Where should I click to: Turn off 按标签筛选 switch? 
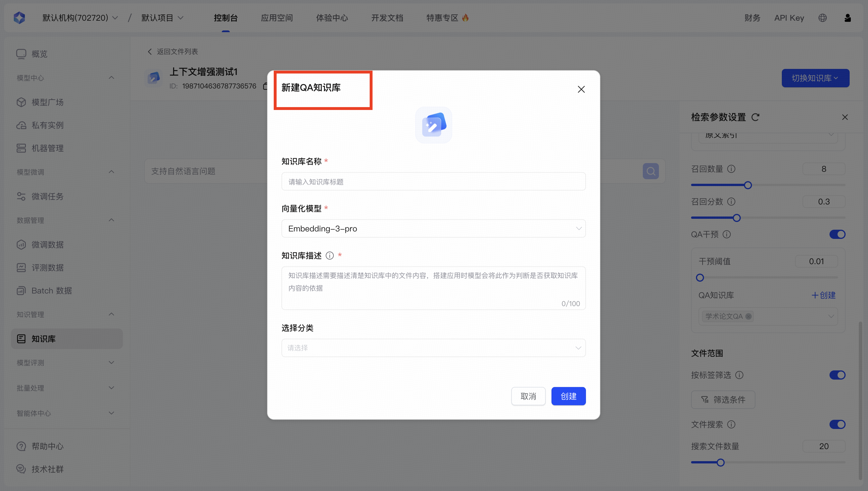pos(837,375)
